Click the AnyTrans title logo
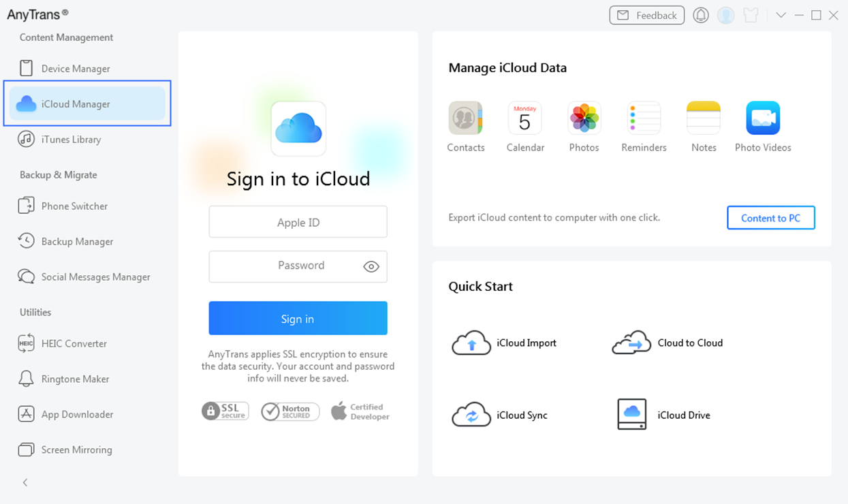The image size is (848, 504). tap(37, 14)
